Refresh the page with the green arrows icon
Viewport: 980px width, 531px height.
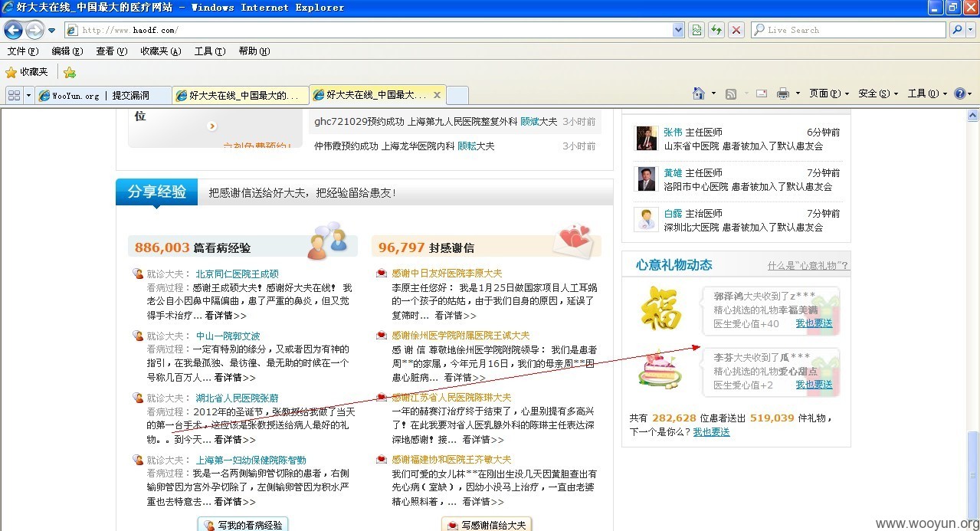[716, 30]
